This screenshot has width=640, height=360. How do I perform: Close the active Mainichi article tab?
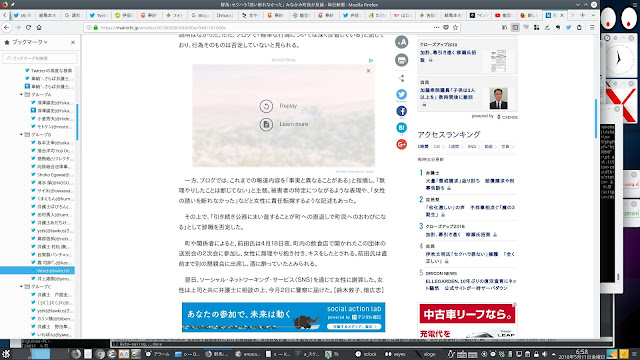(562, 15)
